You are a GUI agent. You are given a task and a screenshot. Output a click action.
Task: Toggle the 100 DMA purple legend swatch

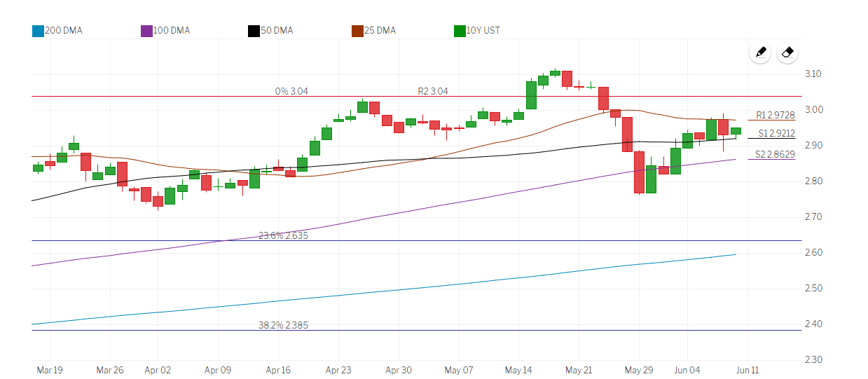pyautogui.click(x=146, y=31)
